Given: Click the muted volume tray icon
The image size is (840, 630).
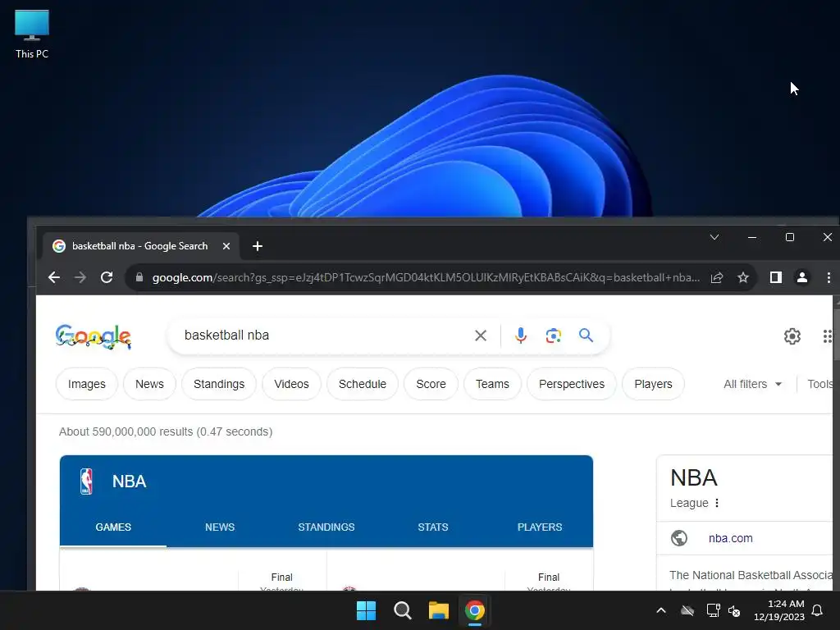Looking at the screenshot, I should tap(734, 610).
